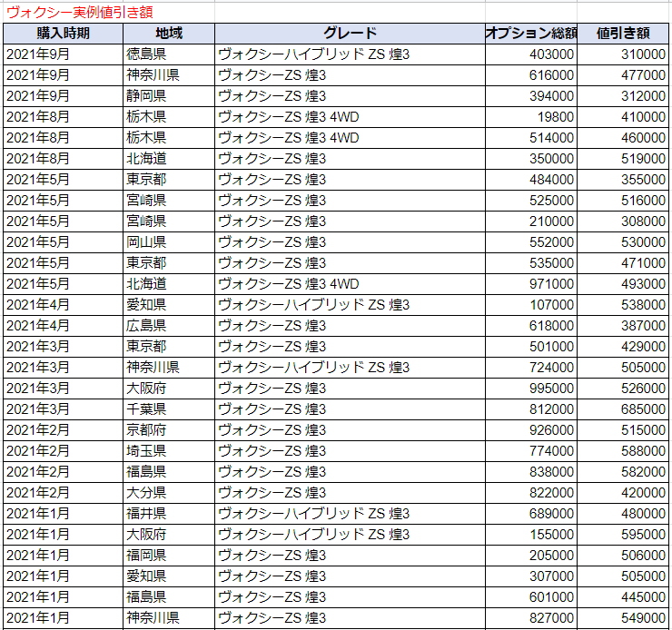Click discount cell 519000

(x=623, y=159)
